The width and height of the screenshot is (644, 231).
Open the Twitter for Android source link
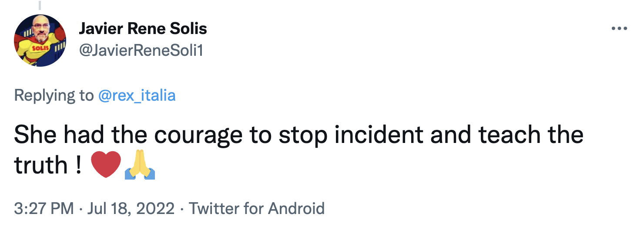[257, 208]
